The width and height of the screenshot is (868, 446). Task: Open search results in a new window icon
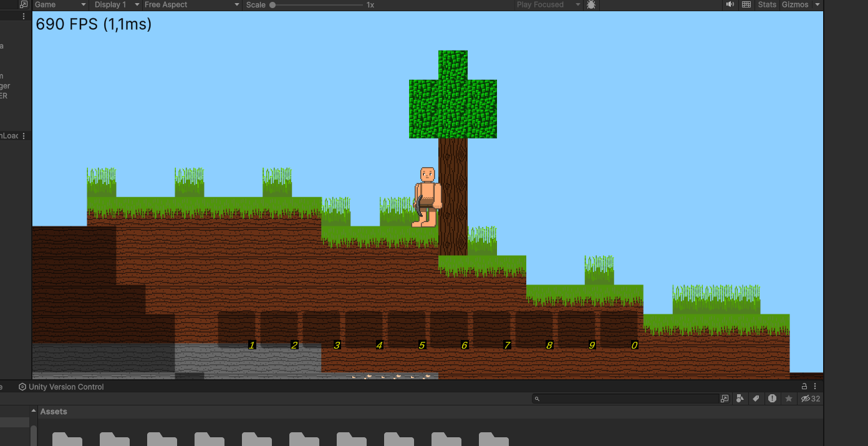coord(724,399)
